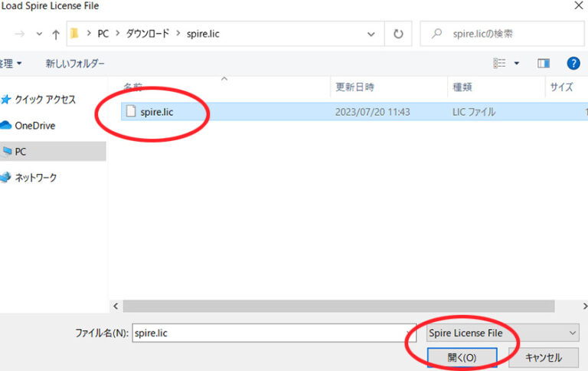Click the Up folder arrow icon
This screenshot has width=588, height=371.
(56, 34)
